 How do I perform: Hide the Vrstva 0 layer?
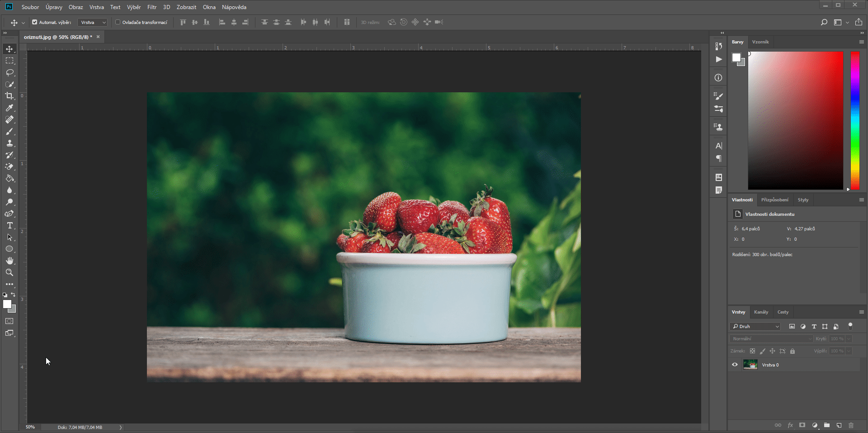pos(735,365)
